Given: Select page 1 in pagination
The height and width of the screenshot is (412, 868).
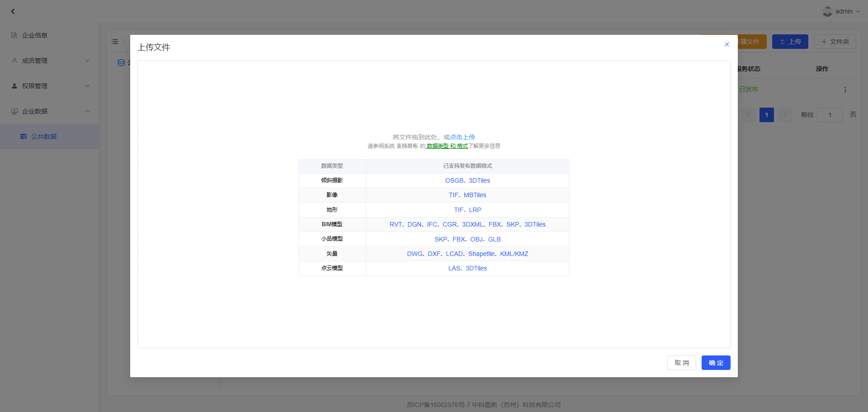Looking at the screenshot, I should pyautogui.click(x=766, y=115).
